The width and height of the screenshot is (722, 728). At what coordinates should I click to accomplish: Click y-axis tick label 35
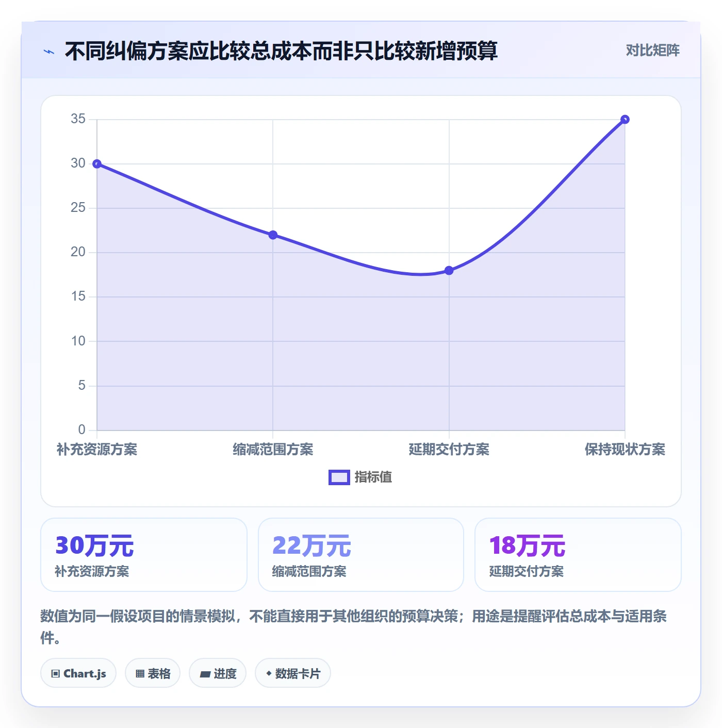(78, 119)
